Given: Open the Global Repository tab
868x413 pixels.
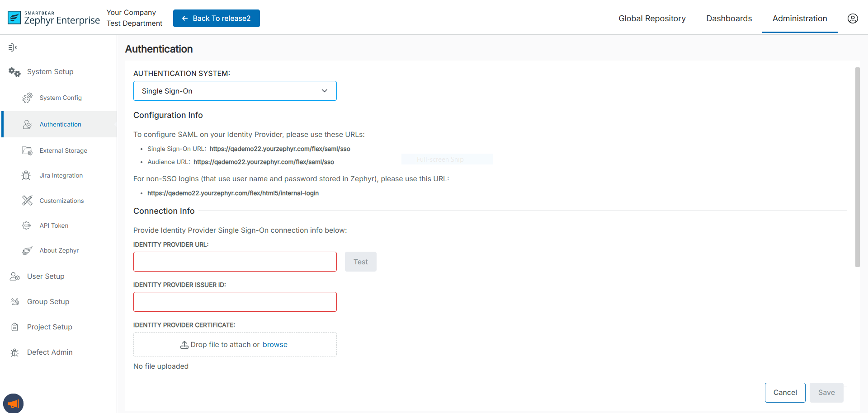Looking at the screenshot, I should point(651,19).
